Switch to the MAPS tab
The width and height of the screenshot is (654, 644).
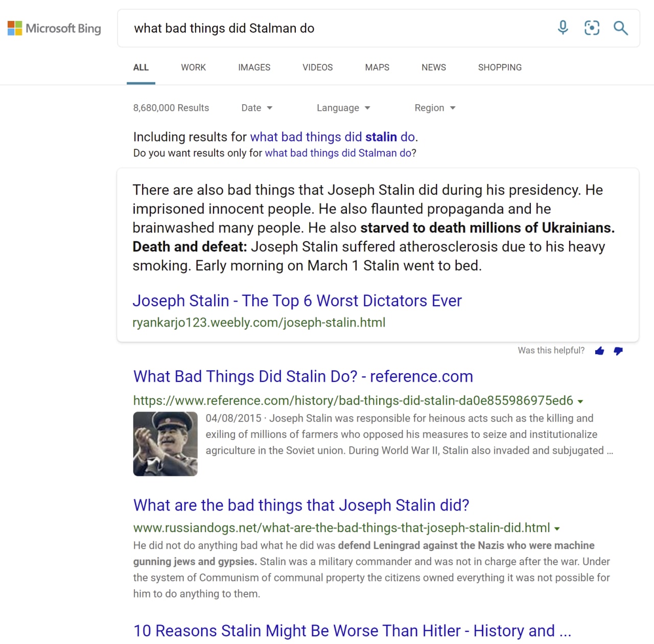pyautogui.click(x=377, y=67)
